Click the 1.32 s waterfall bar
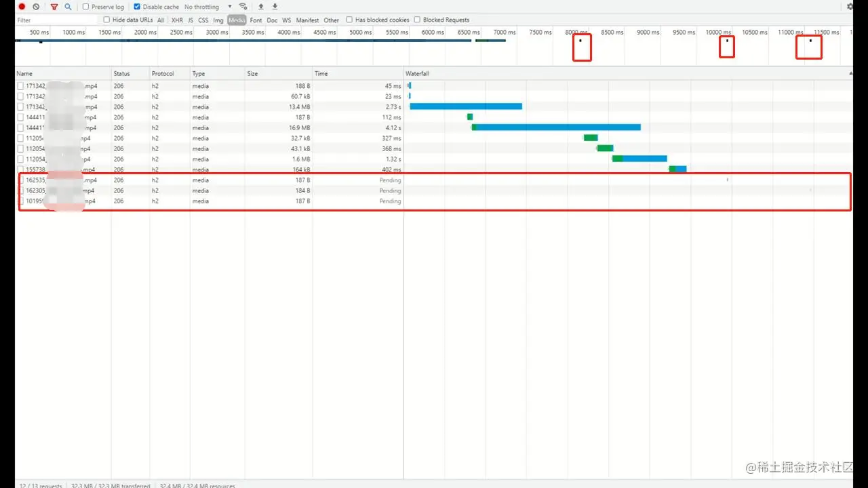 [x=639, y=159]
